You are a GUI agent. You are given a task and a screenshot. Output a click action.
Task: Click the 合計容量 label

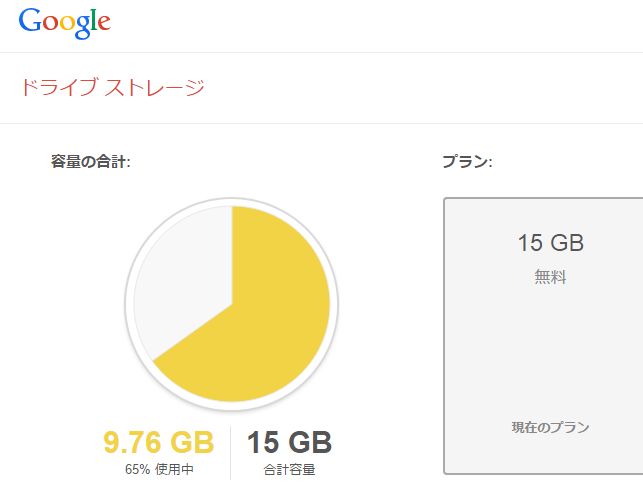click(x=290, y=469)
